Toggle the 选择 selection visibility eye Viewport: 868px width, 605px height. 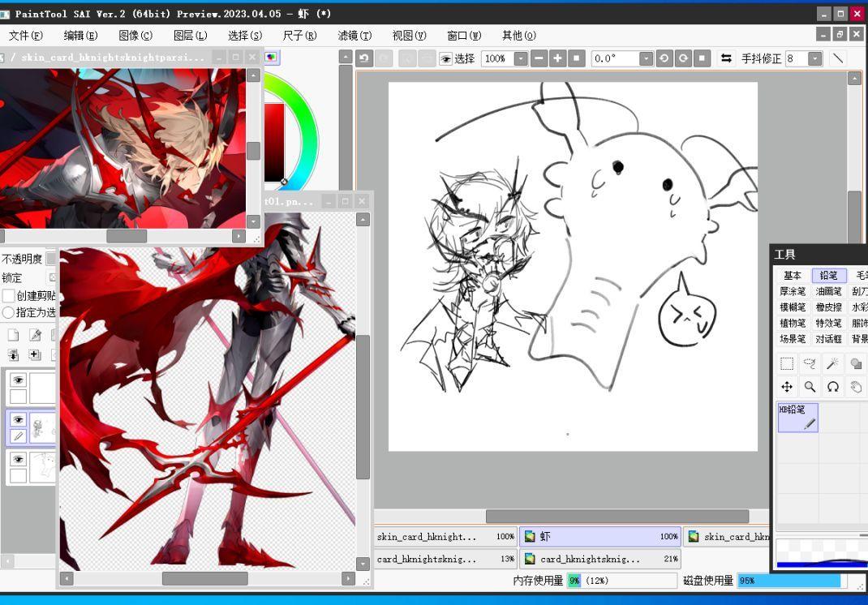[445, 58]
